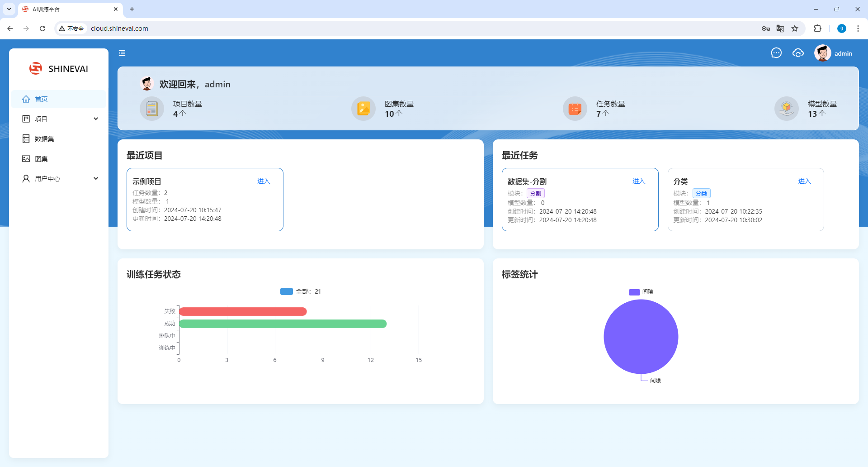Expand the 项目 submenu chevron

tap(96, 119)
